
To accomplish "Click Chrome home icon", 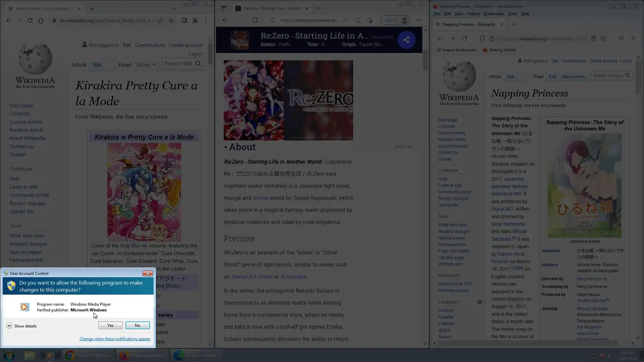I will (x=41, y=20).
